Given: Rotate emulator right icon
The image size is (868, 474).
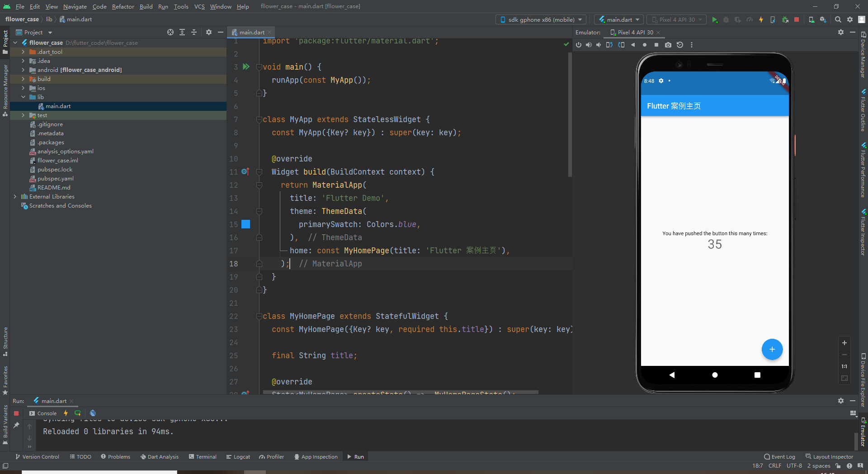Looking at the screenshot, I should coord(621,45).
